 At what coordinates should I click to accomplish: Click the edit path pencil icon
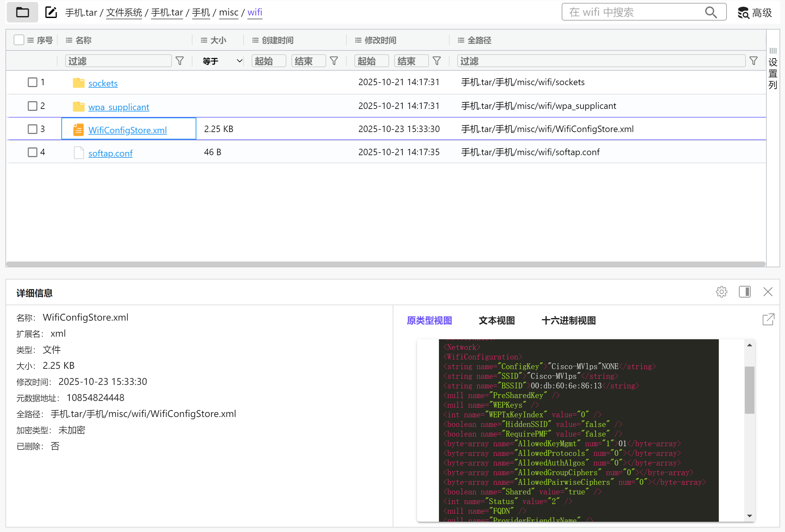coord(51,13)
